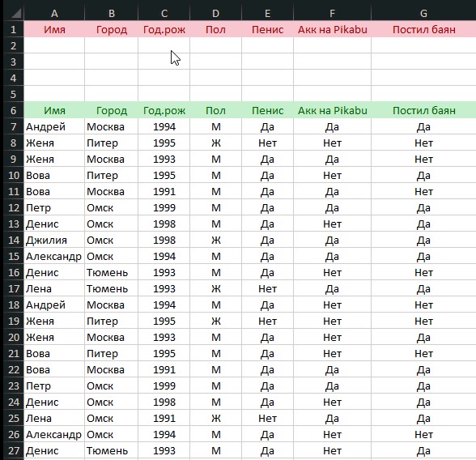Viewport: 476px width, 460px height.
Task: Select row 17 header
Action: click(x=14, y=288)
